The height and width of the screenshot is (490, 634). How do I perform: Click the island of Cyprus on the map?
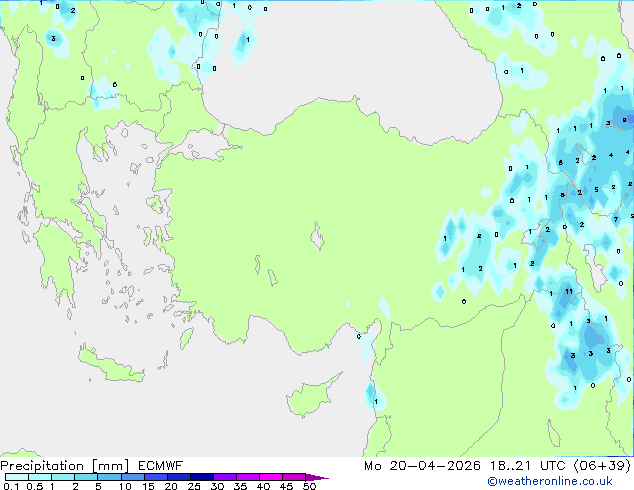click(x=311, y=396)
